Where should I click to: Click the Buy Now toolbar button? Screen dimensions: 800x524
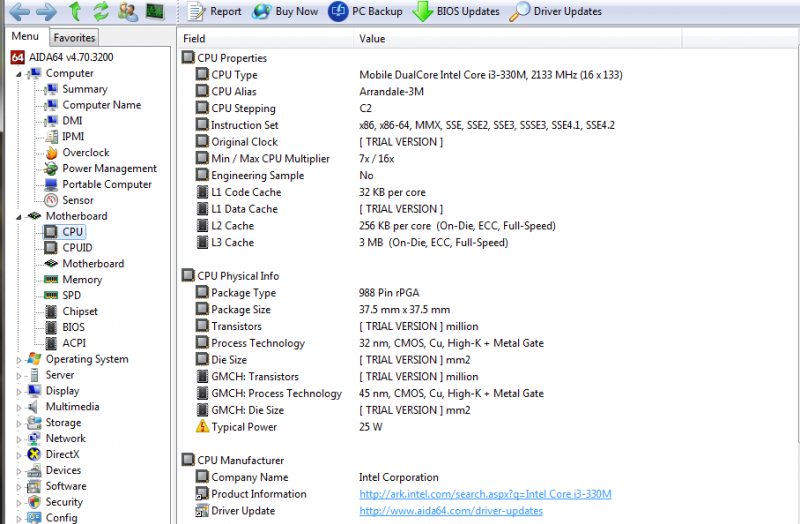pyautogui.click(x=285, y=12)
